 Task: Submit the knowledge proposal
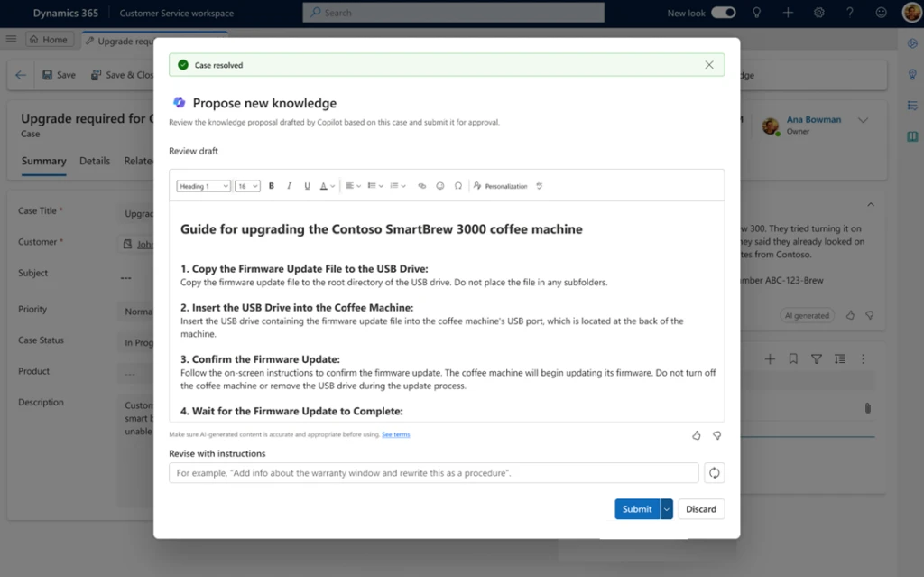tap(637, 509)
